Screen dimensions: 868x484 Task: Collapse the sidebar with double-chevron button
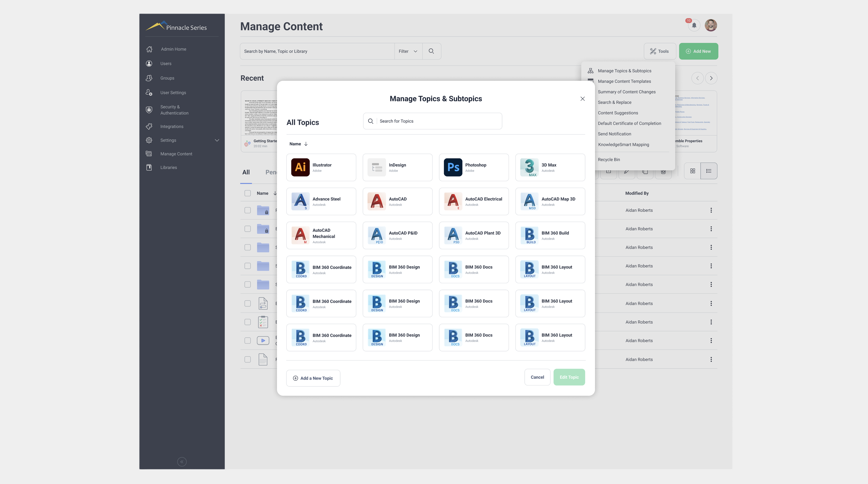[182, 462]
